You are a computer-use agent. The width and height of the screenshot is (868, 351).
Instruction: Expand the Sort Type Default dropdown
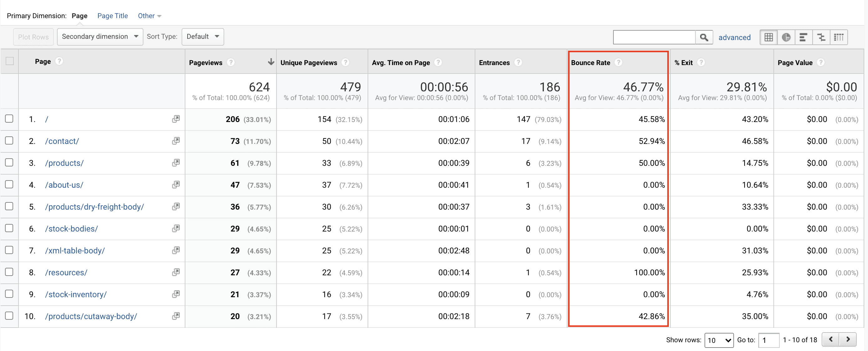click(x=203, y=37)
